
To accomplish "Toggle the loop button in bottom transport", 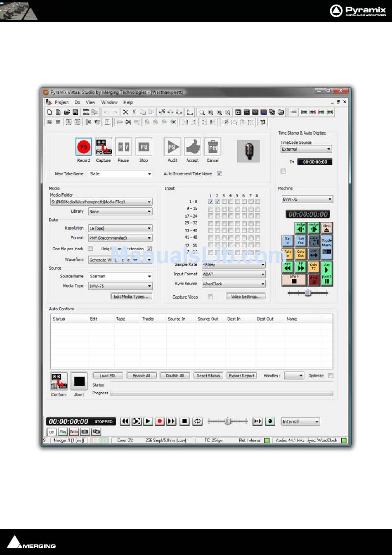I will pyautogui.click(x=198, y=421).
